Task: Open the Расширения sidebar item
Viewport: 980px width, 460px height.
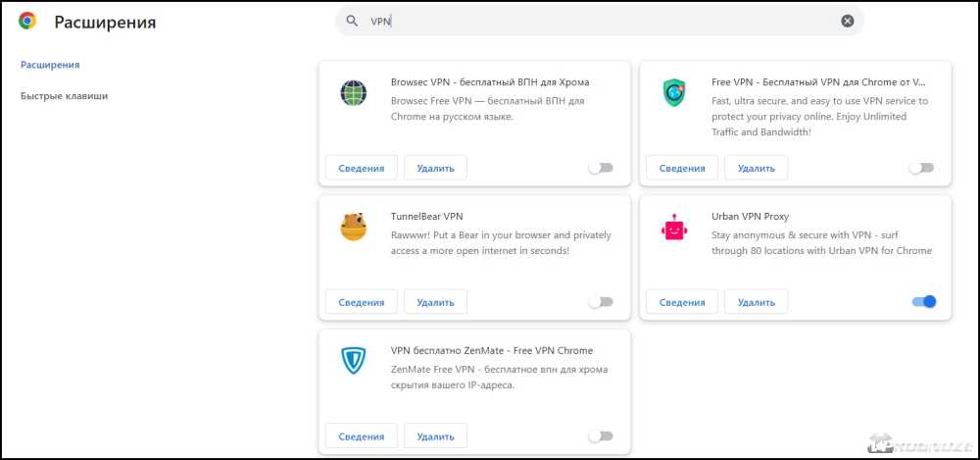Action: [x=50, y=65]
